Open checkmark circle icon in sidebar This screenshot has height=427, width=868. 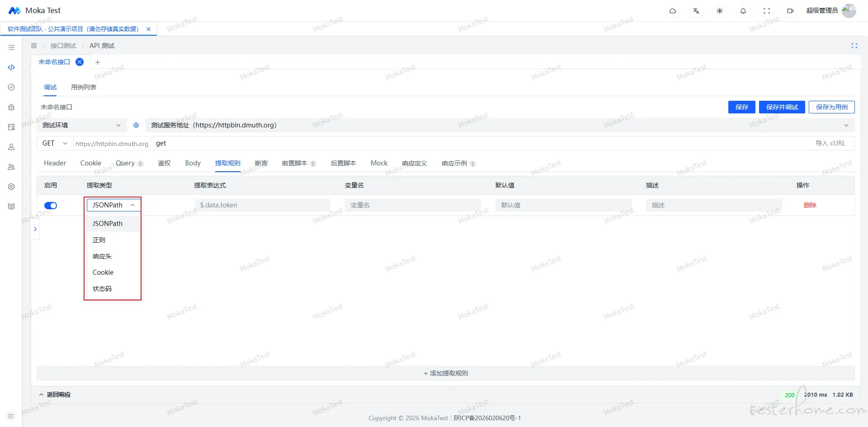click(11, 87)
